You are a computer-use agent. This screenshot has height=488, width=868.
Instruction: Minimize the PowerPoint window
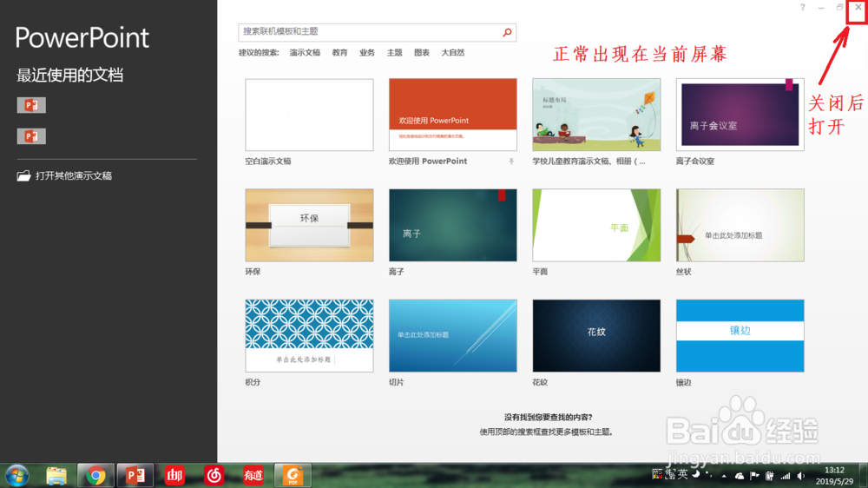pos(821,7)
